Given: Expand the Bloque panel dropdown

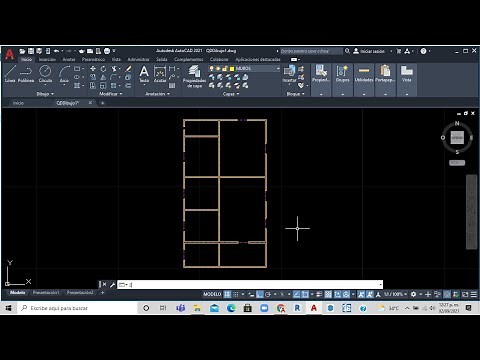Looking at the screenshot, I should tap(295, 94).
